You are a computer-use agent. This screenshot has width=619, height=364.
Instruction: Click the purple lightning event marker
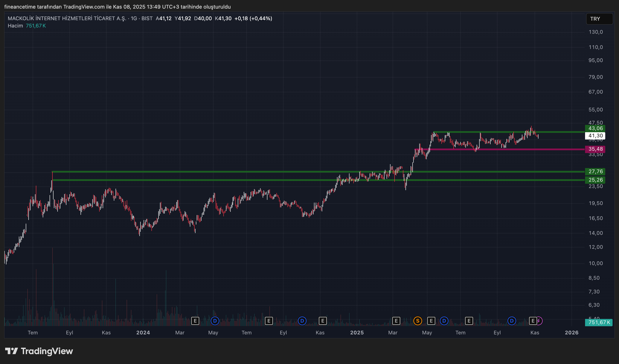pyautogui.click(x=539, y=321)
